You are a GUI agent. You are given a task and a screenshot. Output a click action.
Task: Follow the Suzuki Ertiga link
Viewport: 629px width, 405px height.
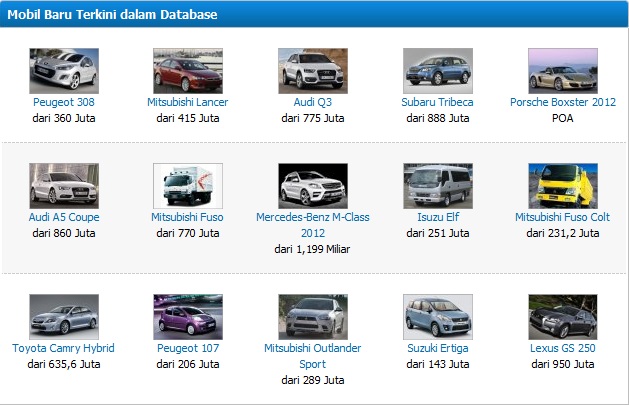[x=438, y=348]
